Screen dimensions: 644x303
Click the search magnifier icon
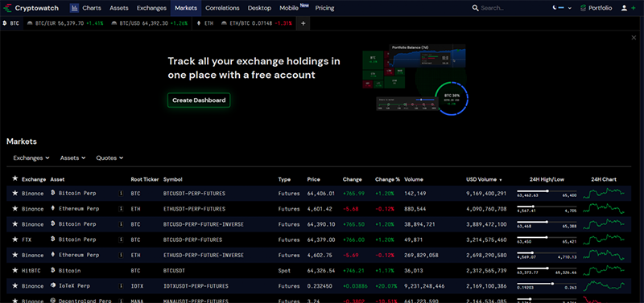[475, 8]
